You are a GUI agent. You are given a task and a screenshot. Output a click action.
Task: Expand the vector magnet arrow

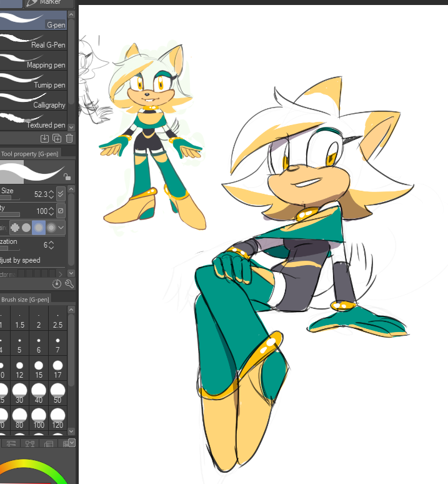pyautogui.click(x=61, y=274)
